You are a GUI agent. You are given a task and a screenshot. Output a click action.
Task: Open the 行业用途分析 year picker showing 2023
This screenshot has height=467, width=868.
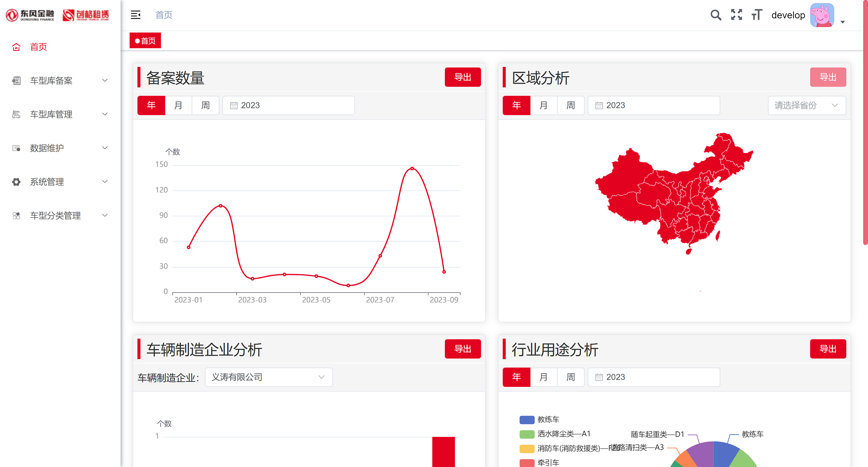[654, 377]
